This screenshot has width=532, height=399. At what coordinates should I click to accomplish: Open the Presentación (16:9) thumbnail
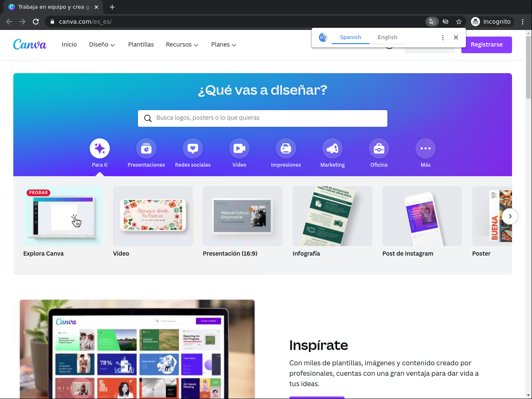click(x=243, y=216)
